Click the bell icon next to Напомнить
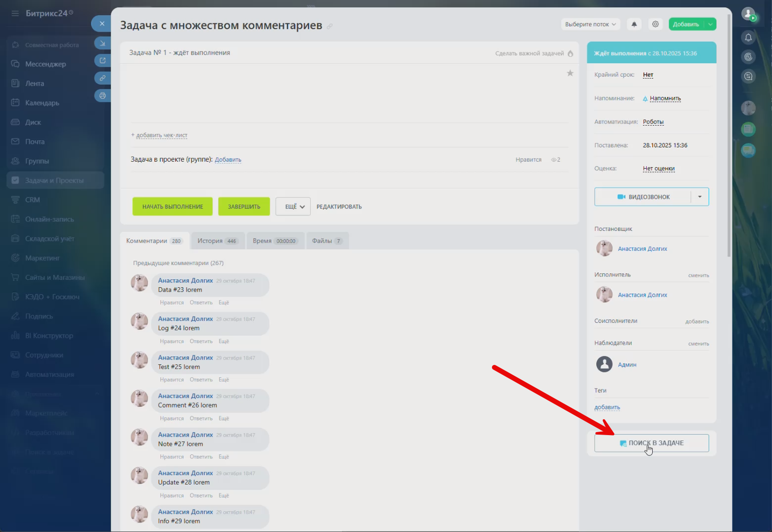Image resolution: width=772 pixels, height=532 pixels. 645,99
